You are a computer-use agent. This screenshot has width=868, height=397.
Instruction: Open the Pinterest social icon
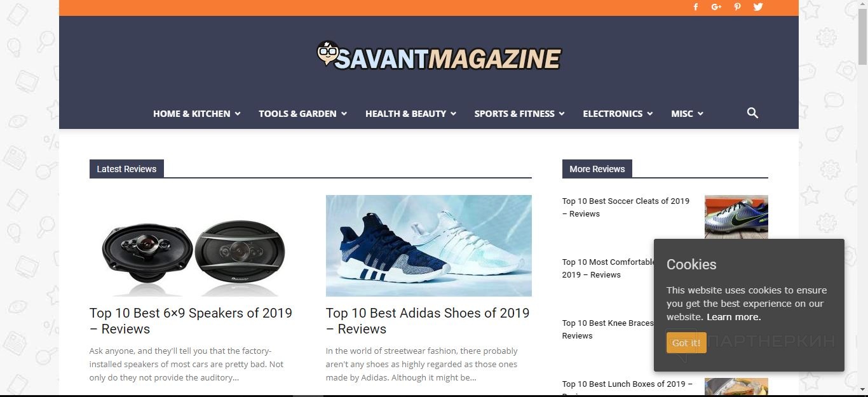(737, 7)
